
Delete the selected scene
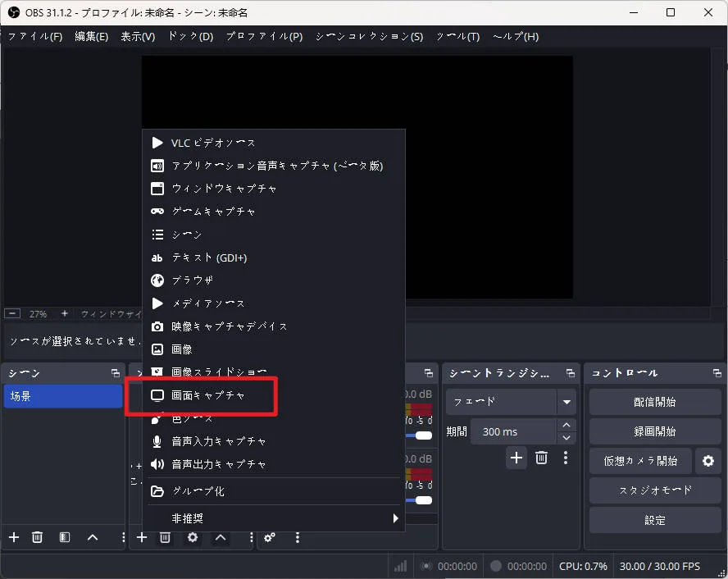pyautogui.click(x=37, y=537)
